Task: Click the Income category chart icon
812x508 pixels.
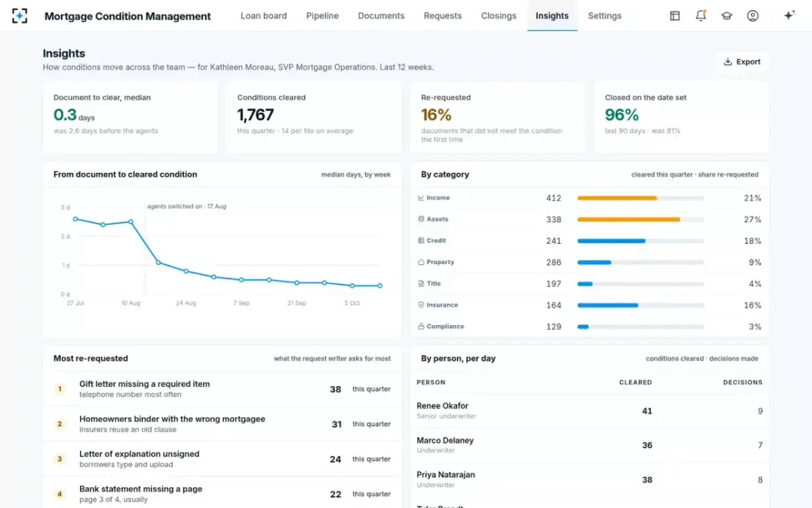Action: click(421, 198)
